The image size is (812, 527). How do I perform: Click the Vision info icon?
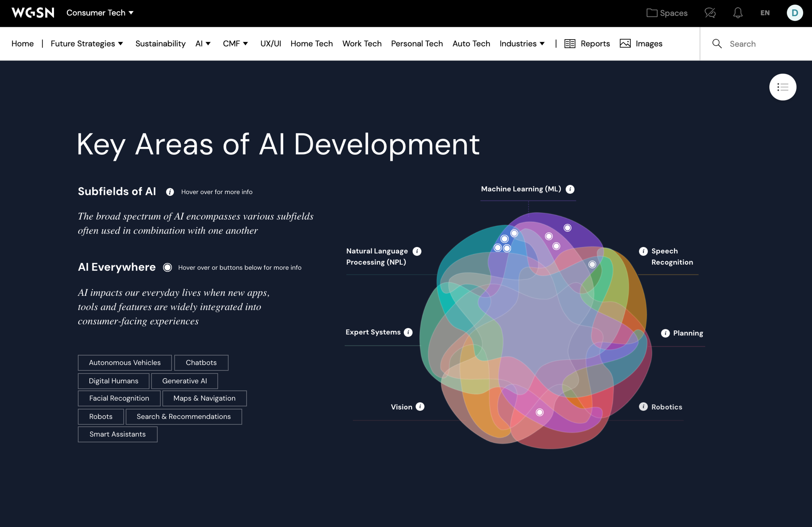click(x=420, y=407)
